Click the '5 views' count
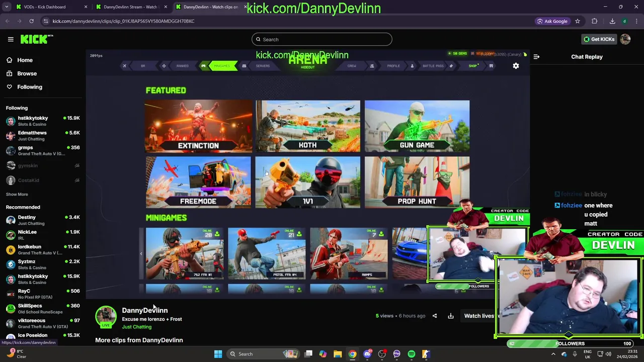Viewport: 644px width, 362px height. point(384,316)
